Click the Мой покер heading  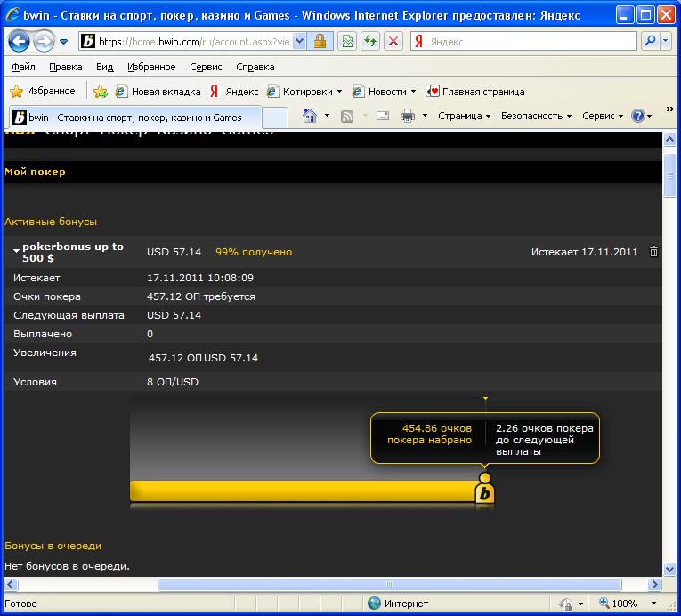(x=36, y=172)
